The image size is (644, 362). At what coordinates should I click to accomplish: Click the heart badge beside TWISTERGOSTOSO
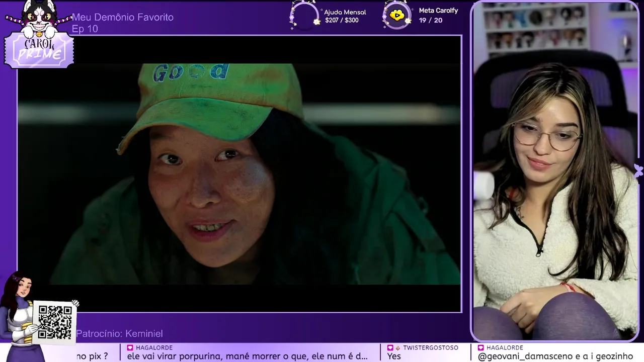[390, 348]
